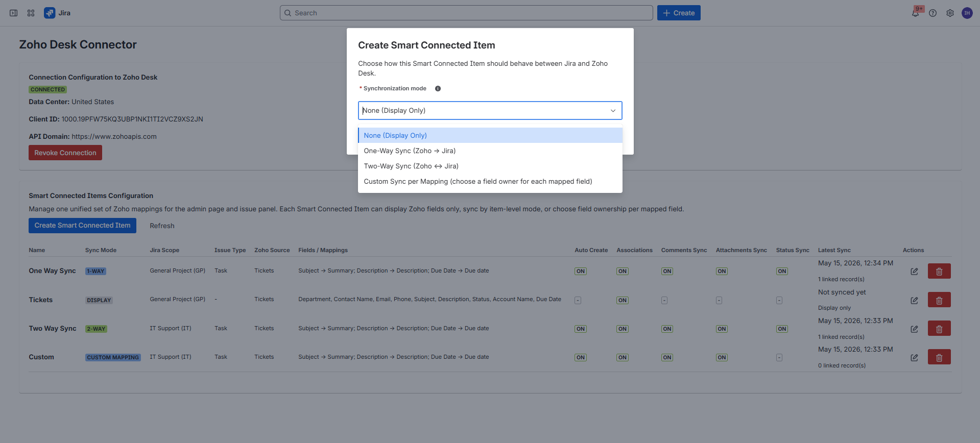
Task: Click 'IT Support (IT)' in Two Way Sync row
Action: tap(170, 328)
